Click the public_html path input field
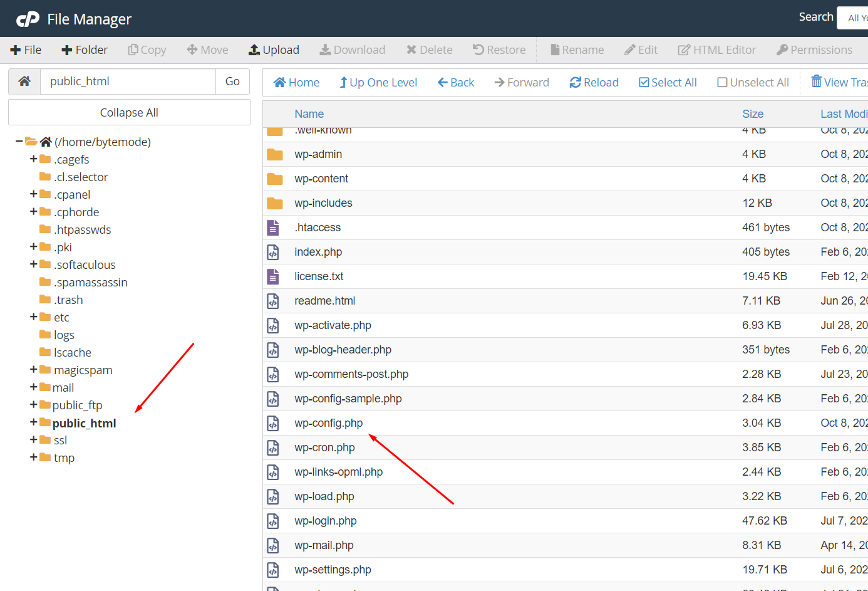The image size is (868, 591). coord(128,81)
